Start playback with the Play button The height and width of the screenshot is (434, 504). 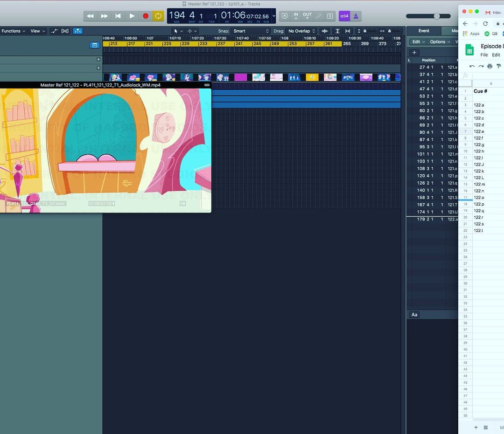point(132,16)
